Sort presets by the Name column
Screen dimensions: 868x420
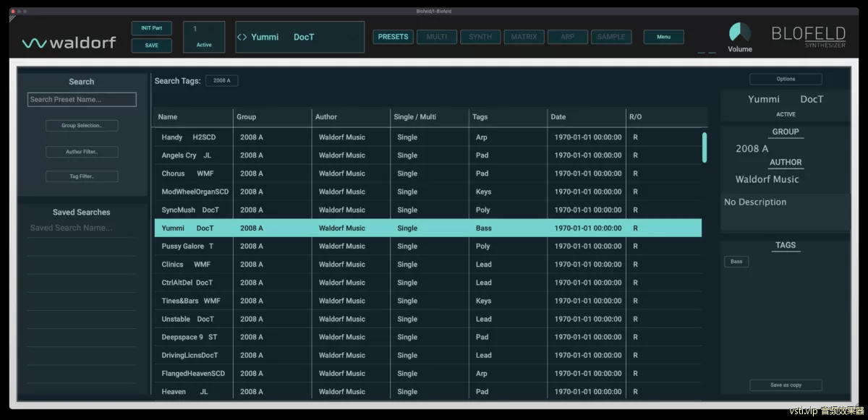point(193,117)
